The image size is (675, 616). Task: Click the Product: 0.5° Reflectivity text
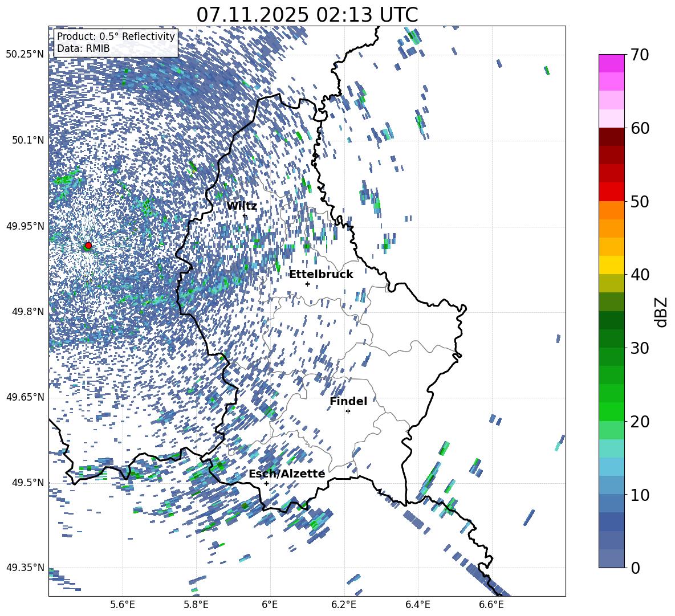116,36
